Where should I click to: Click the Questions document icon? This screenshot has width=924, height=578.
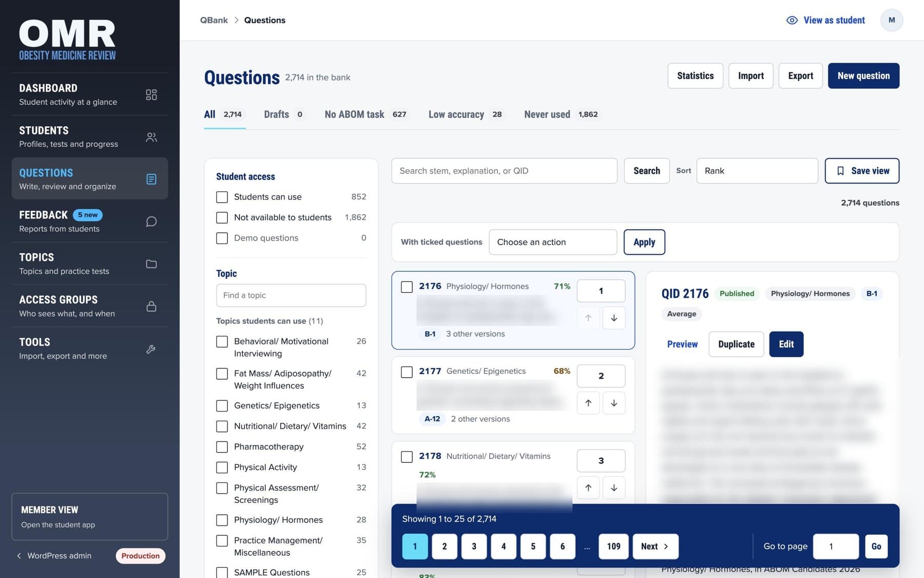[x=151, y=179]
